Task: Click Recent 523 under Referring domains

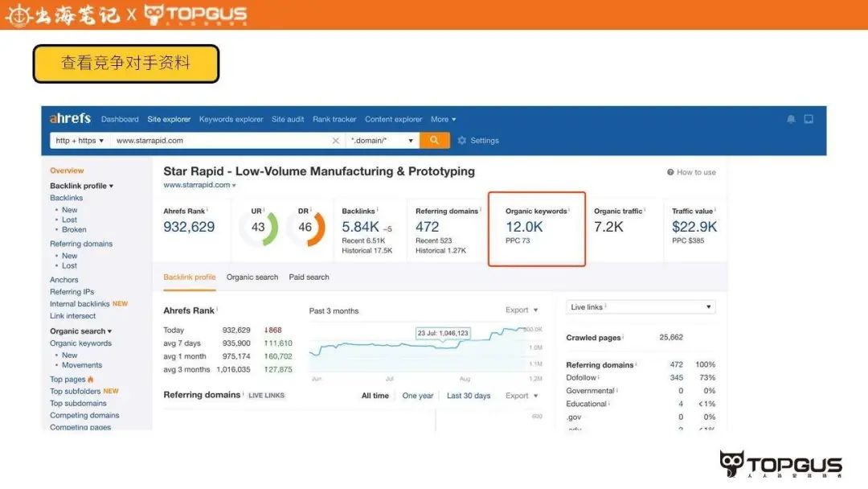Action: 433,241
